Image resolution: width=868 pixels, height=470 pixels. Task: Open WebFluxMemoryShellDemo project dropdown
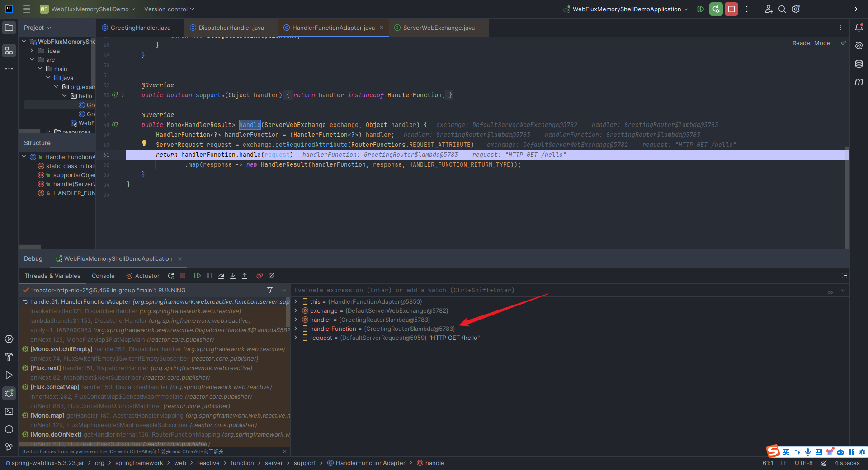pos(88,9)
